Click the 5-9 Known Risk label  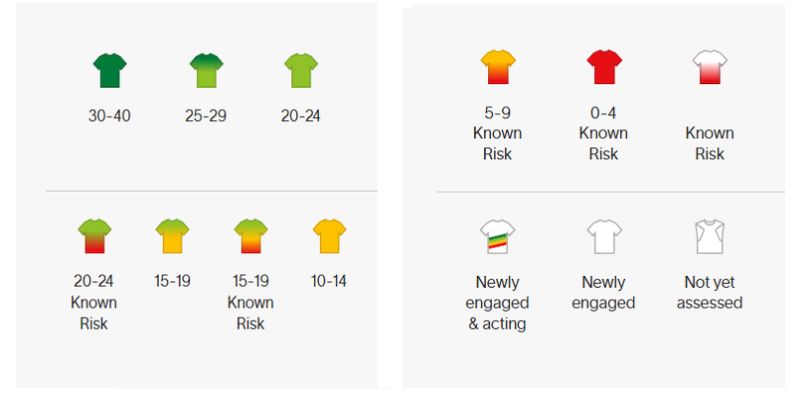tap(497, 133)
